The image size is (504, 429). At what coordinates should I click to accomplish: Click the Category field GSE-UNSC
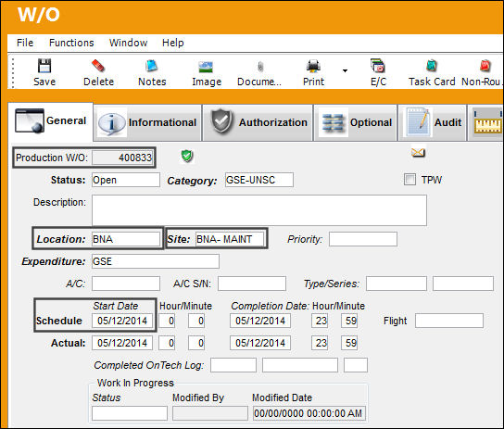pos(259,180)
